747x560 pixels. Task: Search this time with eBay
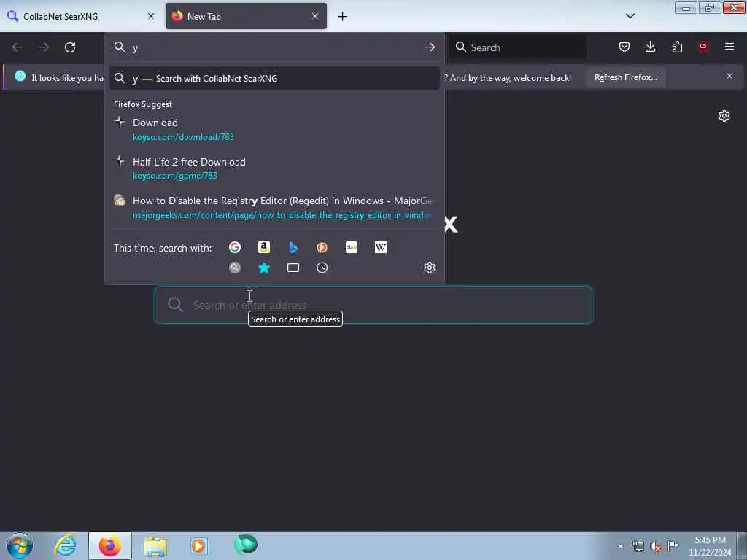[352, 247]
